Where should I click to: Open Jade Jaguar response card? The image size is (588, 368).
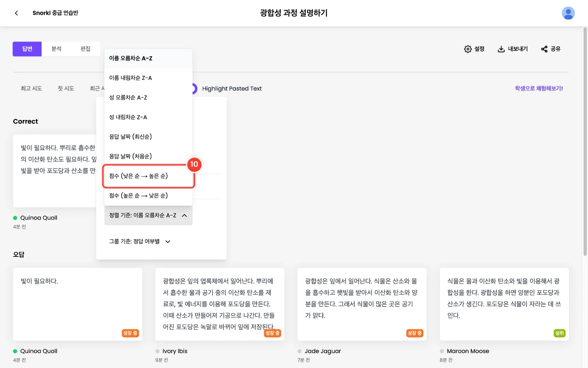click(362, 304)
